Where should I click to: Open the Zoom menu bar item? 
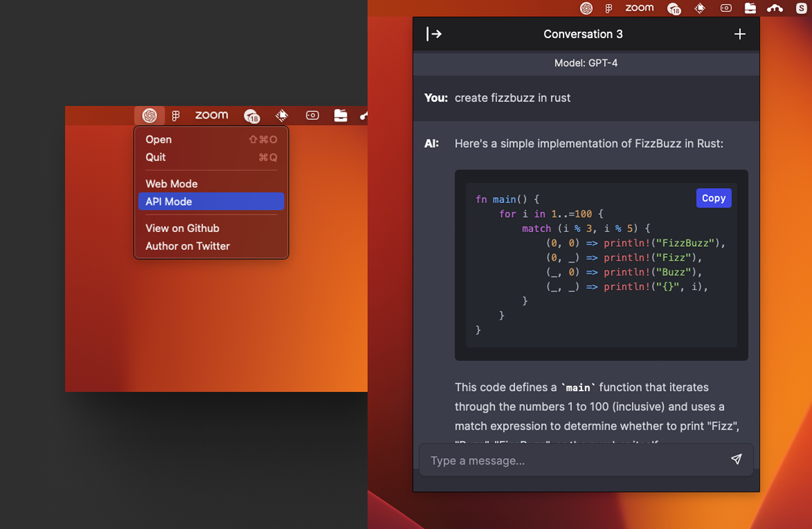coord(639,8)
